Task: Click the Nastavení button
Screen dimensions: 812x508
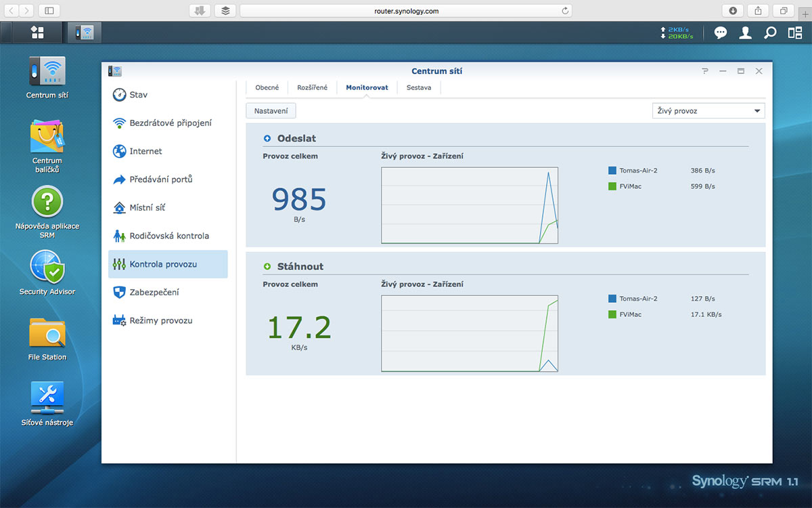Action: pyautogui.click(x=271, y=111)
